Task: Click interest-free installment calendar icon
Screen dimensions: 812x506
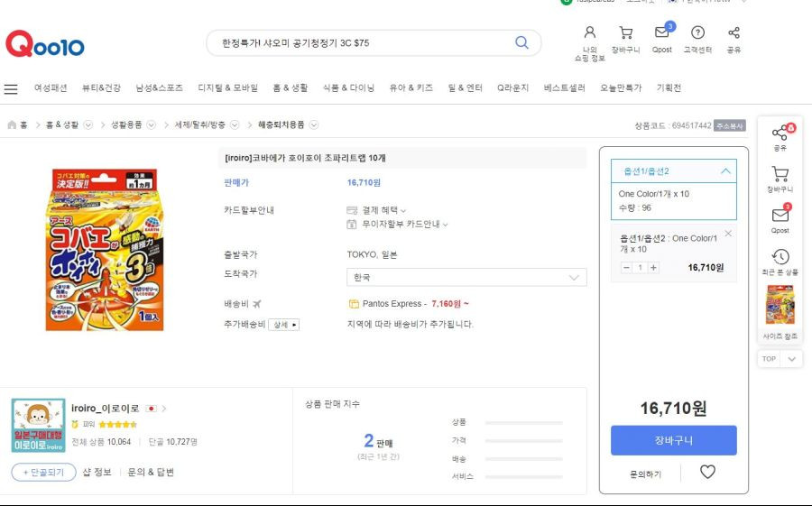Action: tap(352, 225)
